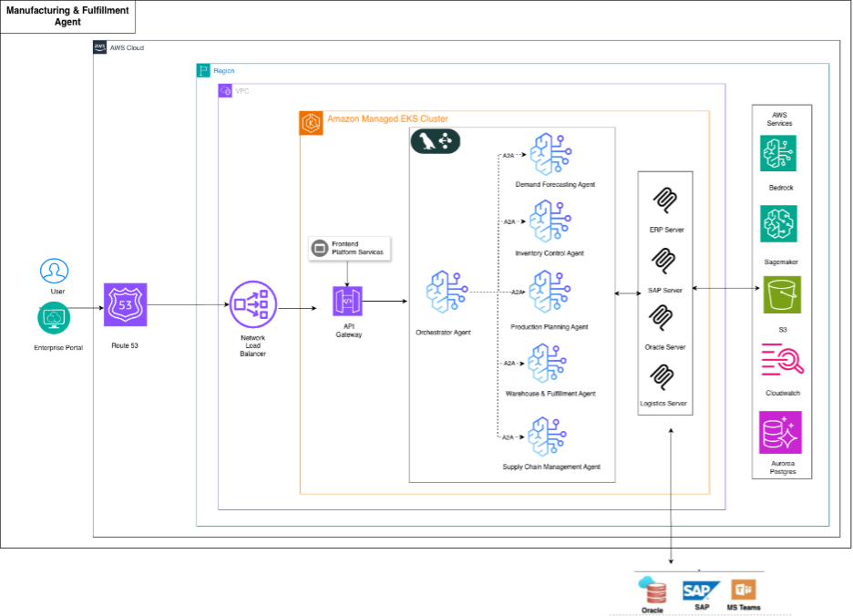Click the Amazon Managed EKS Cluster label

387,119
